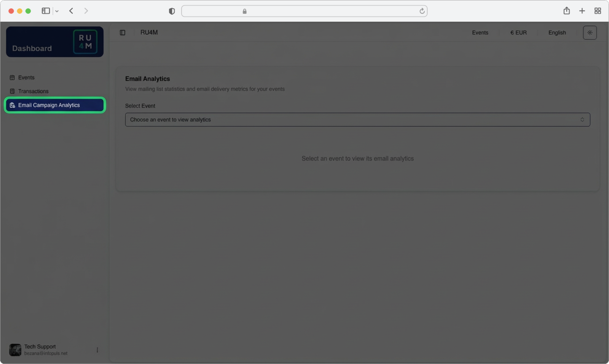Switch theme with the sun icon button
This screenshot has height=364, width=609.
pos(590,33)
